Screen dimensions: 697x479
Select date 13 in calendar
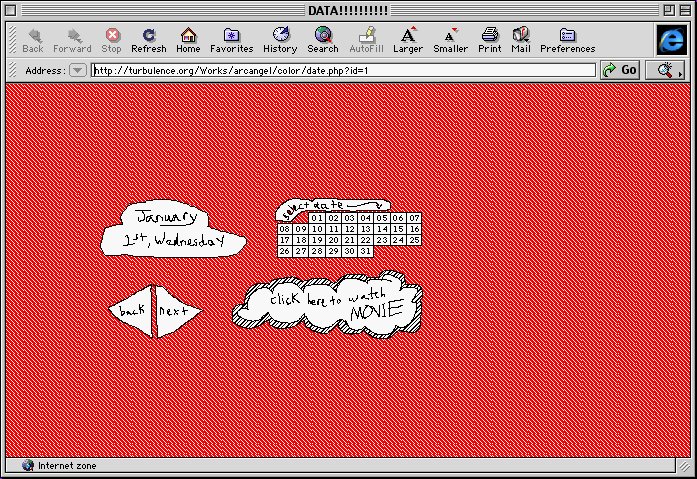[366, 229]
